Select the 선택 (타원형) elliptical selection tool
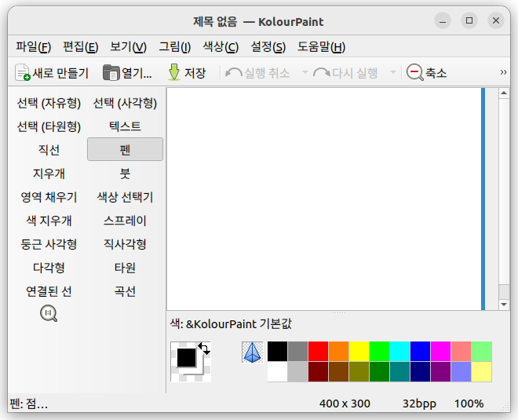518x420 pixels. [x=49, y=126]
